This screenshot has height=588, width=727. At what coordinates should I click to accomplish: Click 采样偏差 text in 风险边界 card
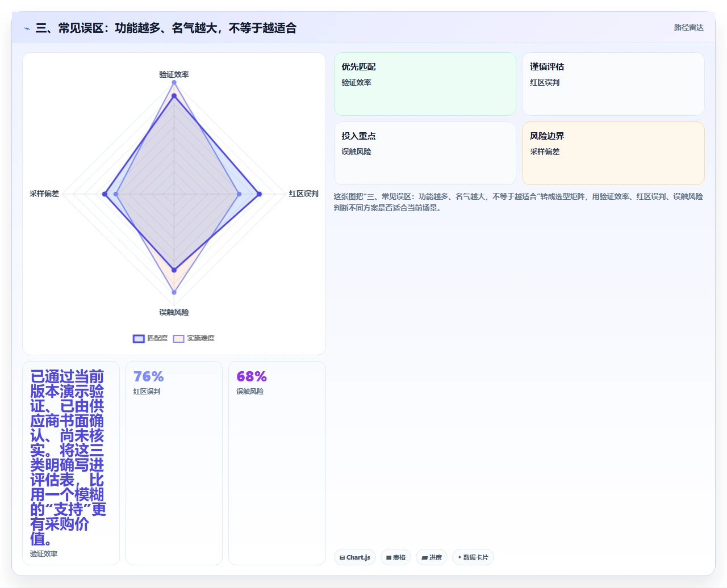tap(545, 152)
